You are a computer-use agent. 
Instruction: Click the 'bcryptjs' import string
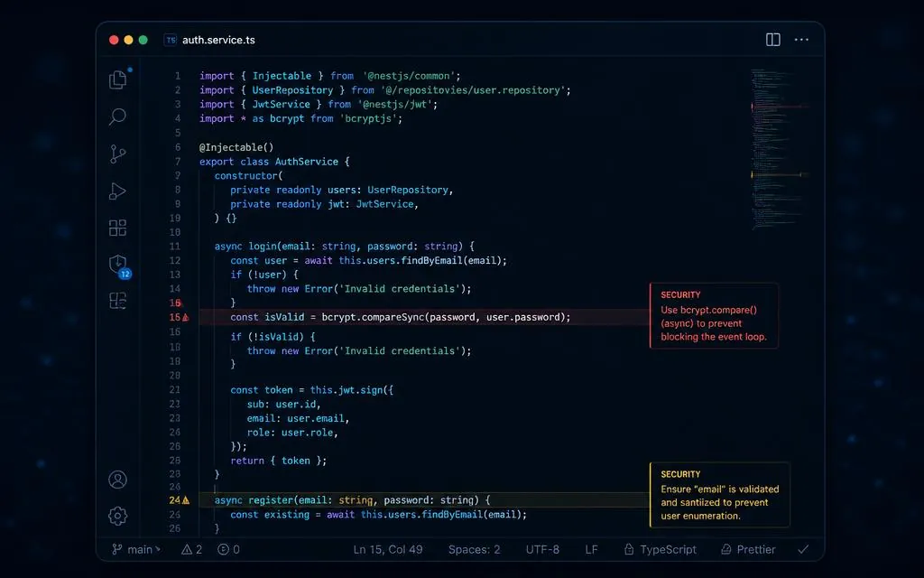tap(368, 118)
